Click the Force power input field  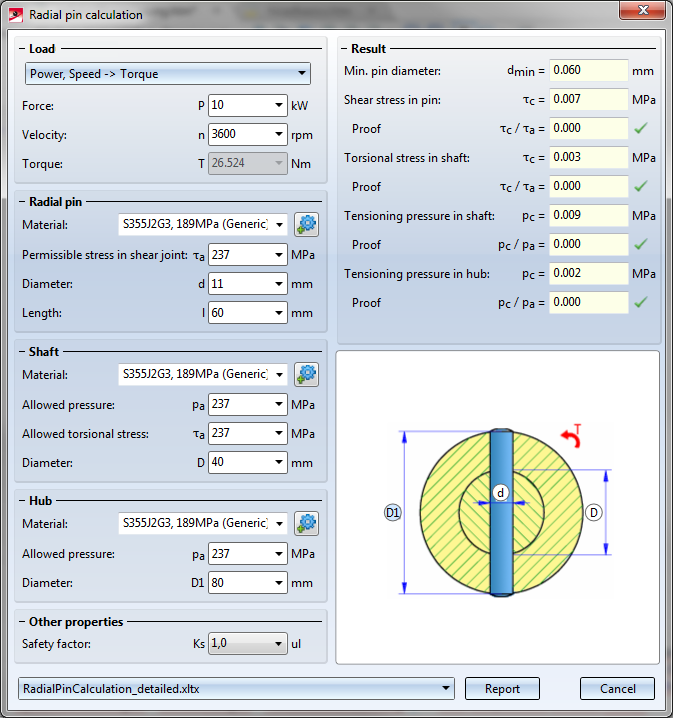pyautogui.click(x=238, y=105)
